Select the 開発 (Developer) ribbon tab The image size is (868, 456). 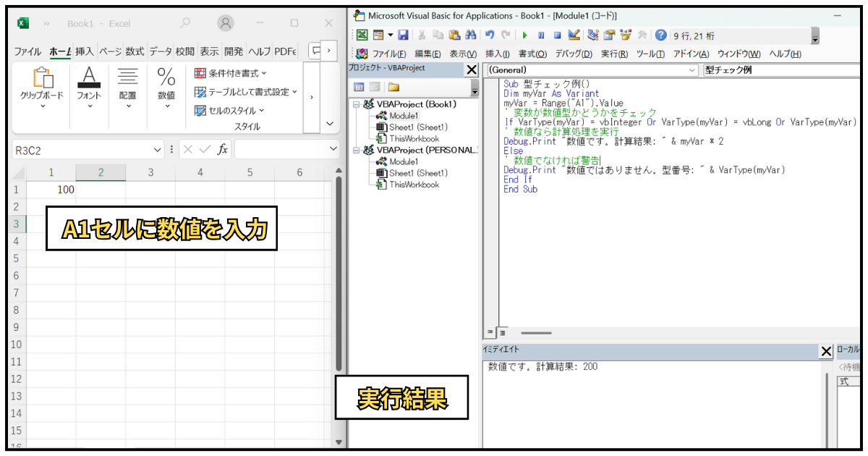(234, 51)
